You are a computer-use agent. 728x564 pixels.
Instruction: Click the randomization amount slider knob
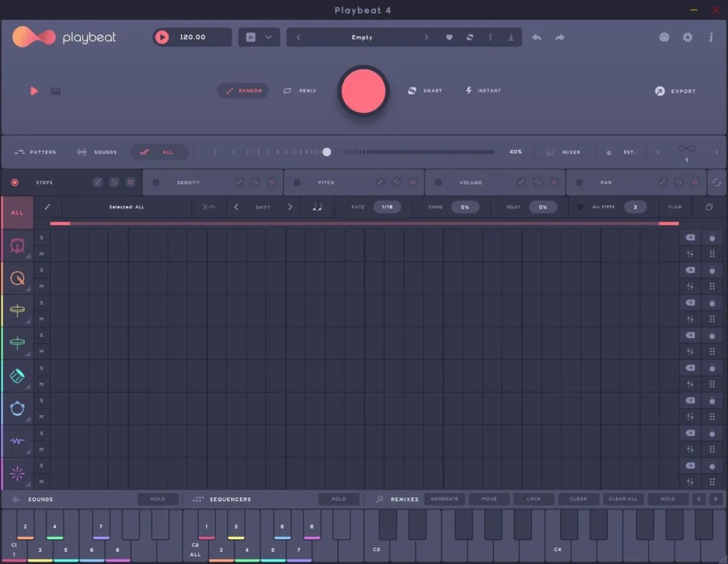pyautogui.click(x=327, y=152)
